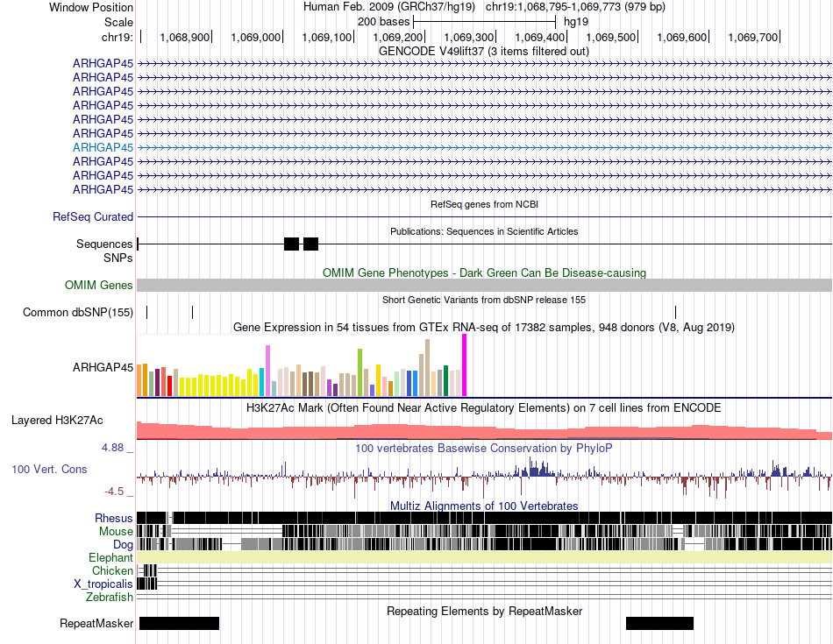Image resolution: width=833 pixels, height=644 pixels.
Task: Select the right black block in Sequences track
Action: [x=310, y=244]
